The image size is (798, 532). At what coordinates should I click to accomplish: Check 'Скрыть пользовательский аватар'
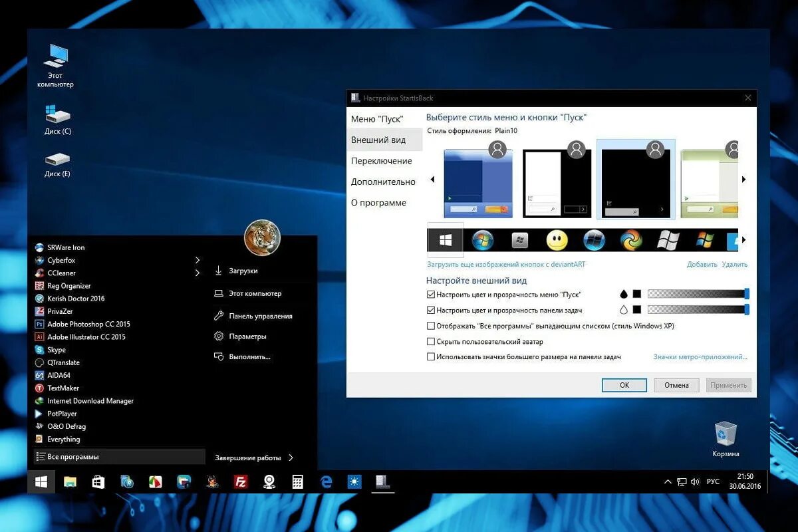tap(430, 342)
